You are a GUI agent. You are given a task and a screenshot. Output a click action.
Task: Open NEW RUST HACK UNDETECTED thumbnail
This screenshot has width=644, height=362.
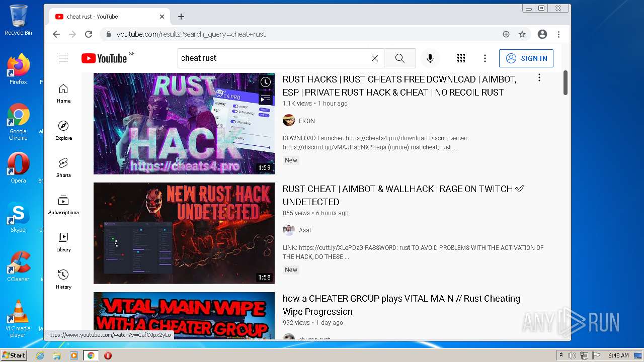(184, 233)
